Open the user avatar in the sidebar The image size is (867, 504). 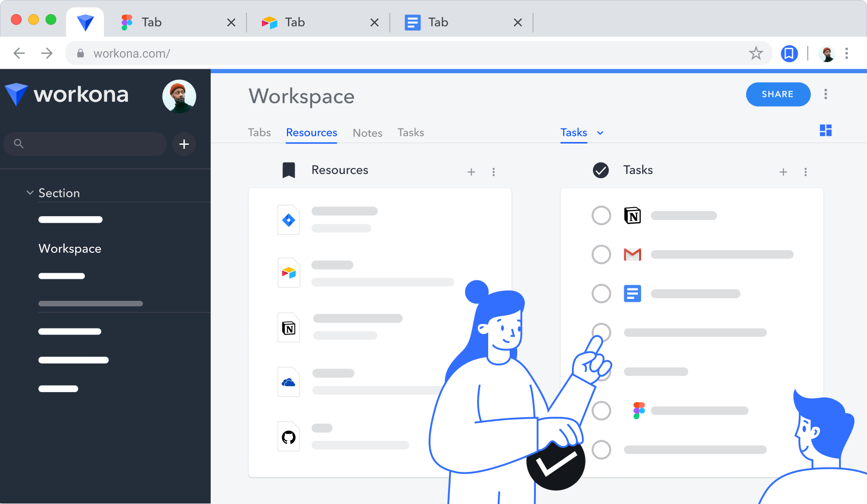[179, 96]
